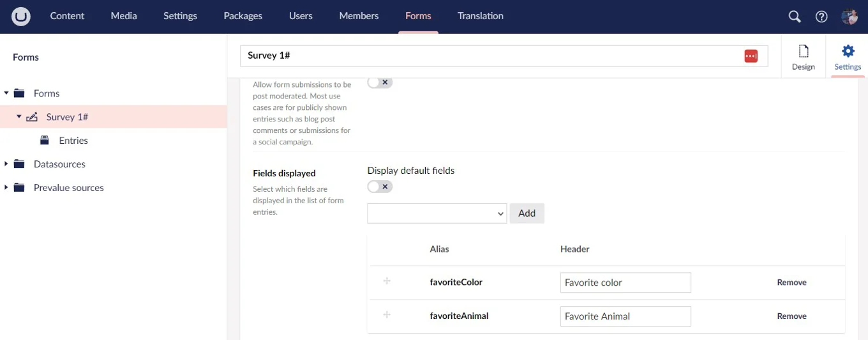868x340 pixels.
Task: Click the Favorite Animal header input
Action: pos(625,316)
